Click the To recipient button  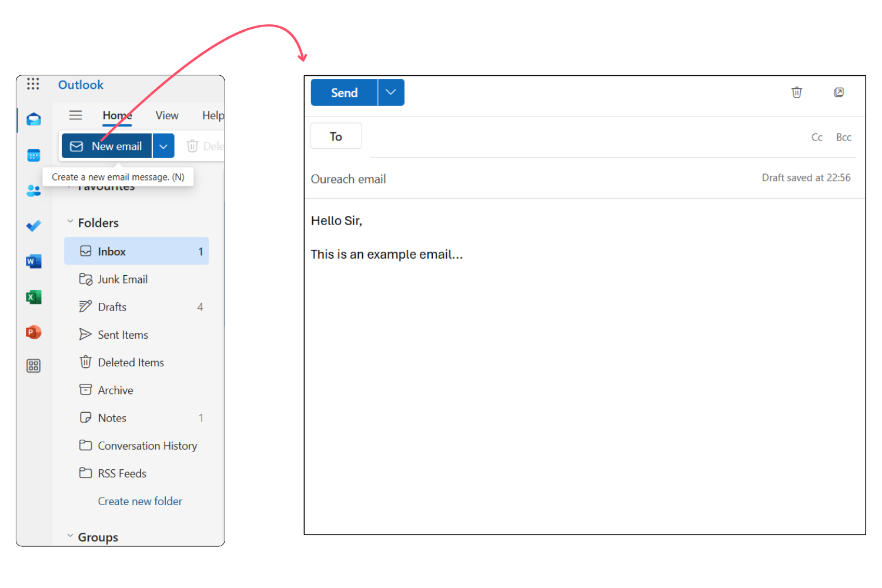(336, 136)
